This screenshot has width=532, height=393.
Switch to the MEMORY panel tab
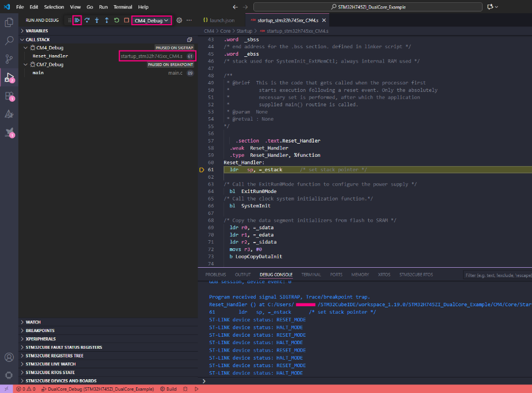coord(360,275)
